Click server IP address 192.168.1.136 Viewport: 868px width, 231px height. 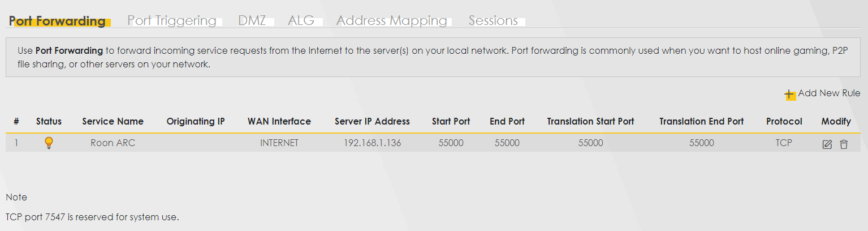(x=372, y=143)
